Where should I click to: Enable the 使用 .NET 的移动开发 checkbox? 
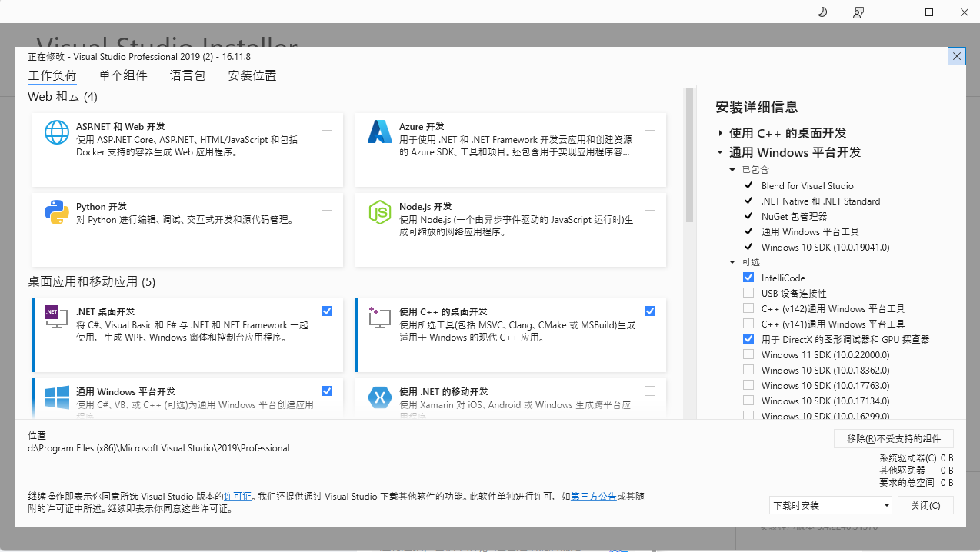click(650, 391)
